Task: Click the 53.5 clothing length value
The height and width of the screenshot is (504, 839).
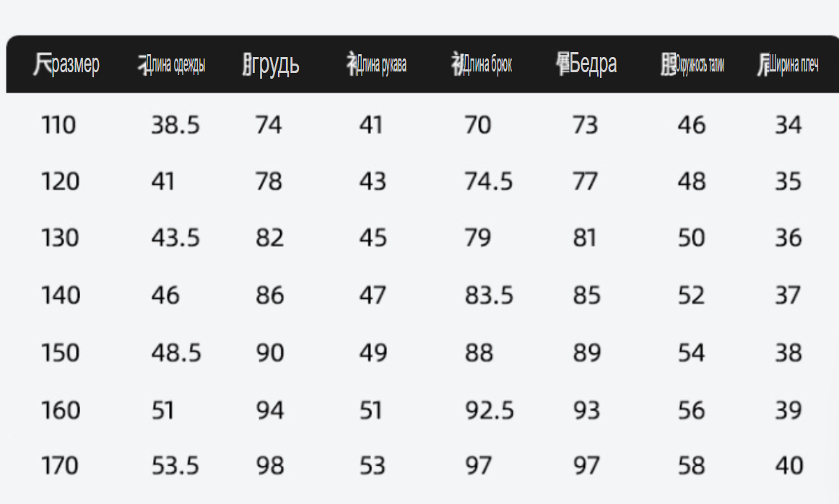Action: [175, 466]
